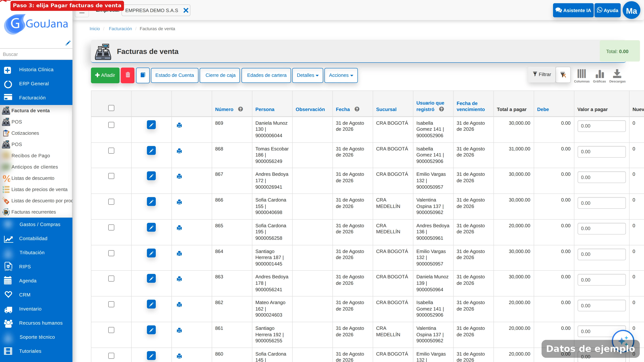
Task: Print invoice 861 using the printer icon
Action: tap(179, 330)
